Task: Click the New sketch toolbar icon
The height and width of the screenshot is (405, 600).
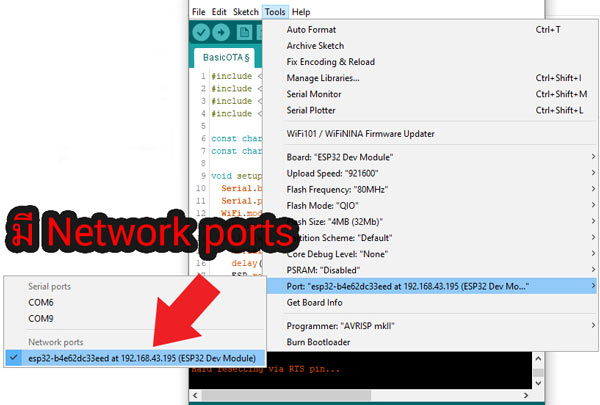Action: [x=244, y=33]
